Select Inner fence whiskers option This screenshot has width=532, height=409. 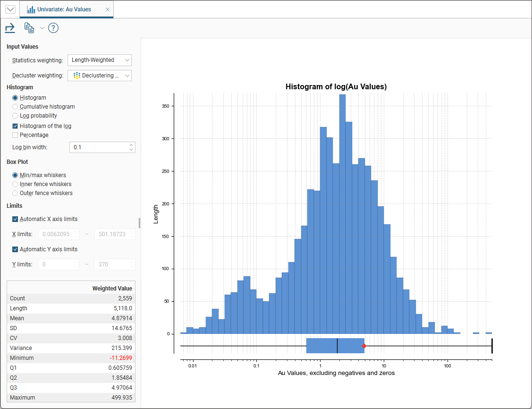[x=16, y=184]
